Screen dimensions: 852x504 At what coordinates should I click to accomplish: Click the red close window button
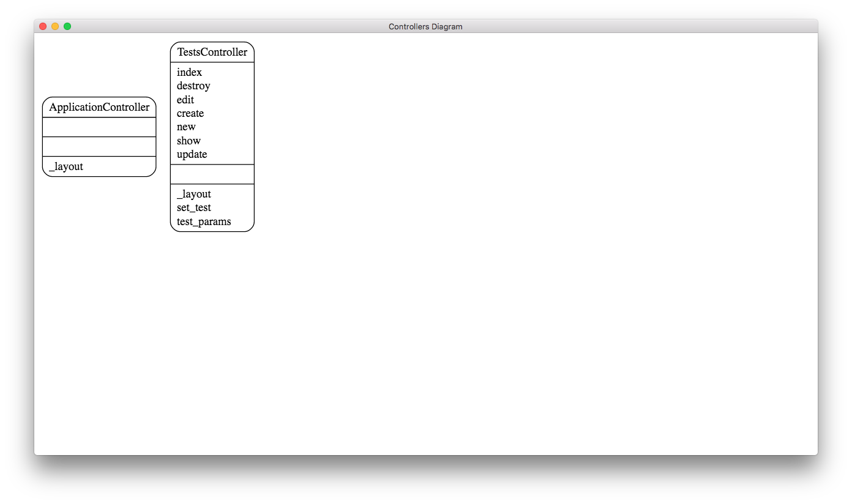(43, 26)
